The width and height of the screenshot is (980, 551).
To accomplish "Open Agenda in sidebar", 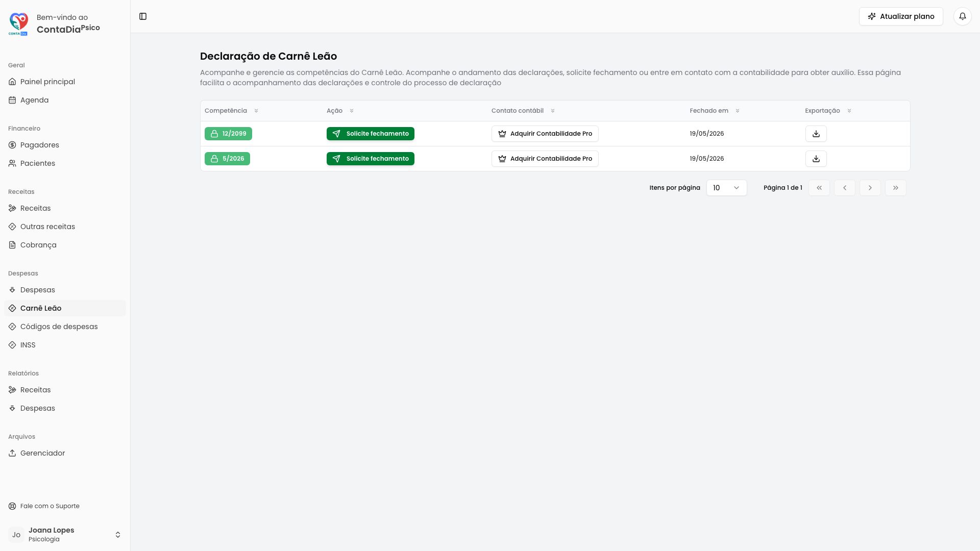I will coord(65,100).
